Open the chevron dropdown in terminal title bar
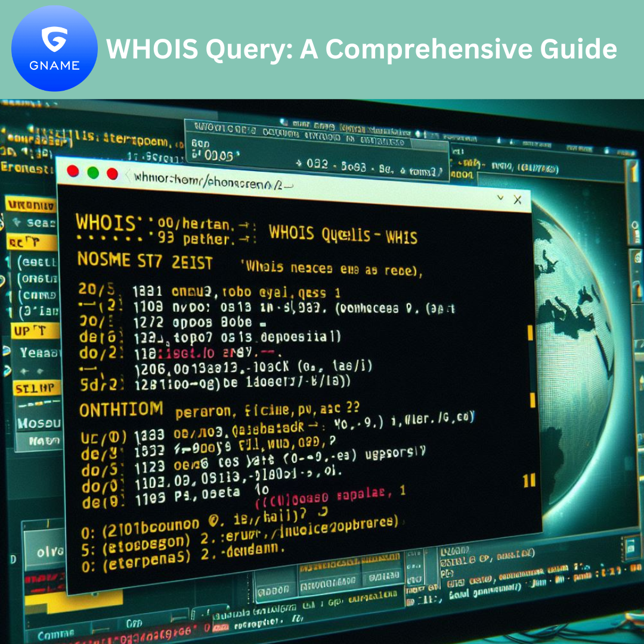This screenshot has height=644, width=644. pos(500,198)
